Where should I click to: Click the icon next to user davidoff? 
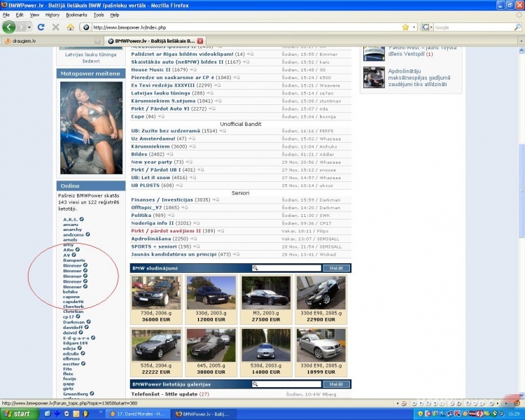click(x=86, y=327)
